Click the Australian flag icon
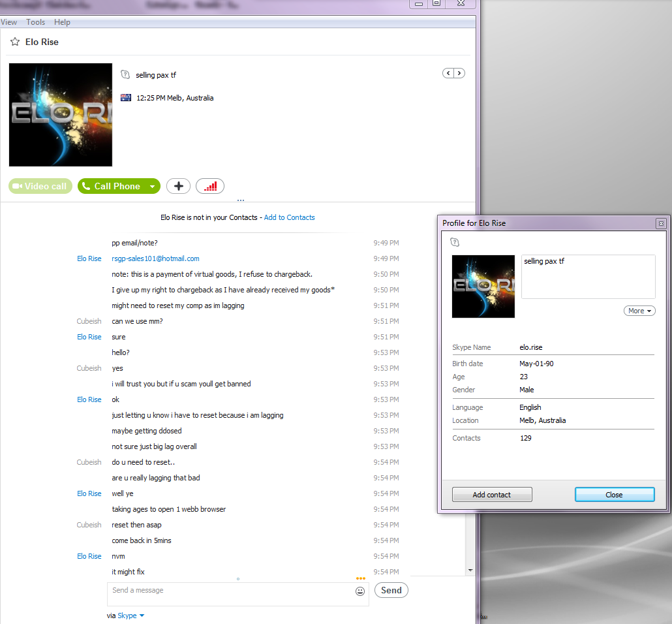The image size is (672, 624). (x=126, y=98)
